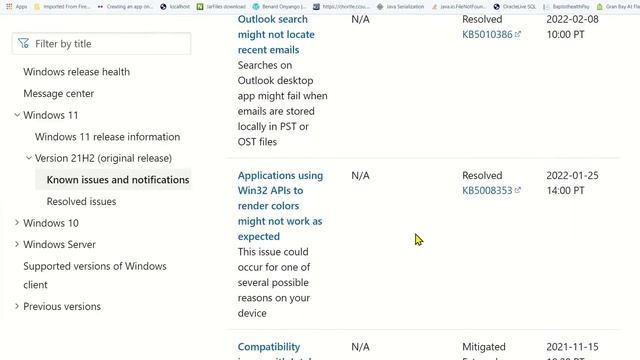Expand the Windows 10 tree node
The height and width of the screenshot is (360, 640).
(17, 223)
